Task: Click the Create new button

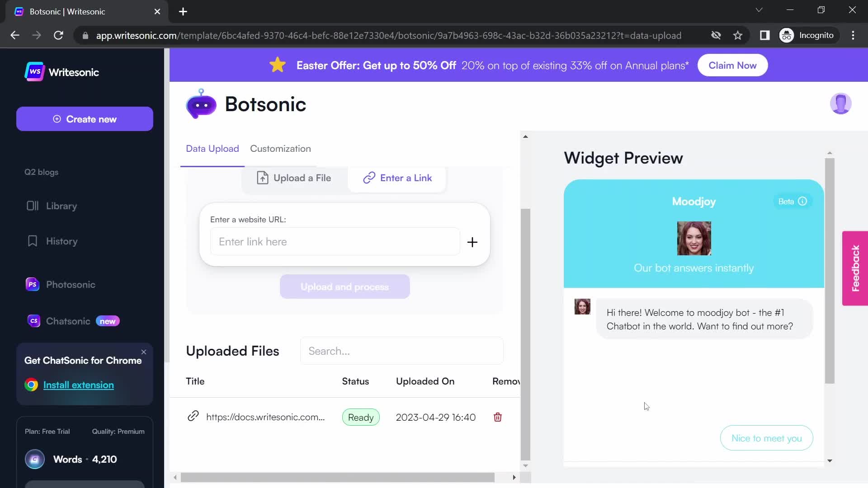Action: pos(85,118)
